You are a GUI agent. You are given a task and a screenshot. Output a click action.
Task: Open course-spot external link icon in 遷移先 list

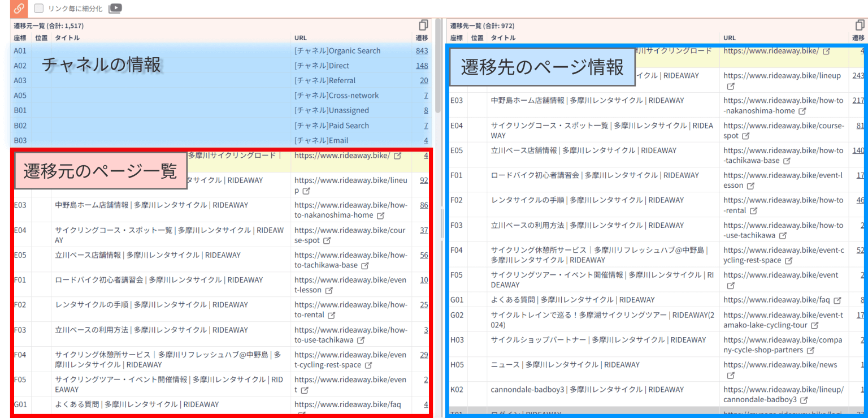tap(746, 136)
